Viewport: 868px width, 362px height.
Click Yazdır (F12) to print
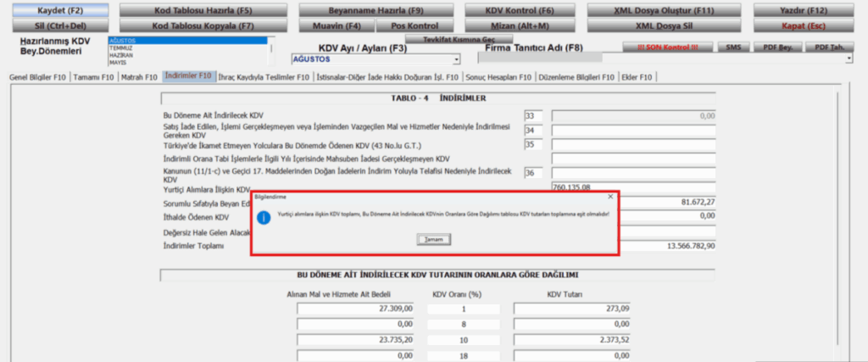(804, 10)
